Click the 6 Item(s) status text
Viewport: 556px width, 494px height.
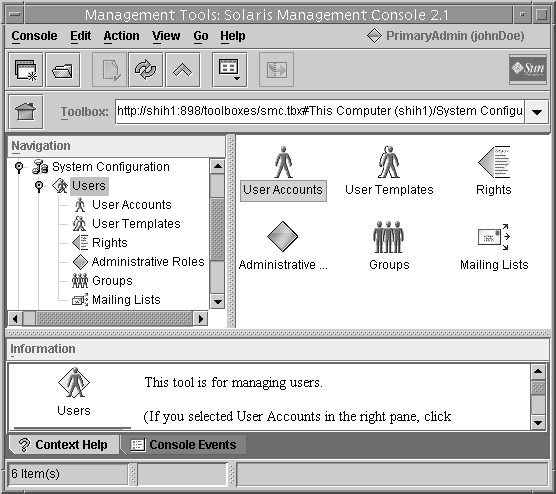point(35,474)
